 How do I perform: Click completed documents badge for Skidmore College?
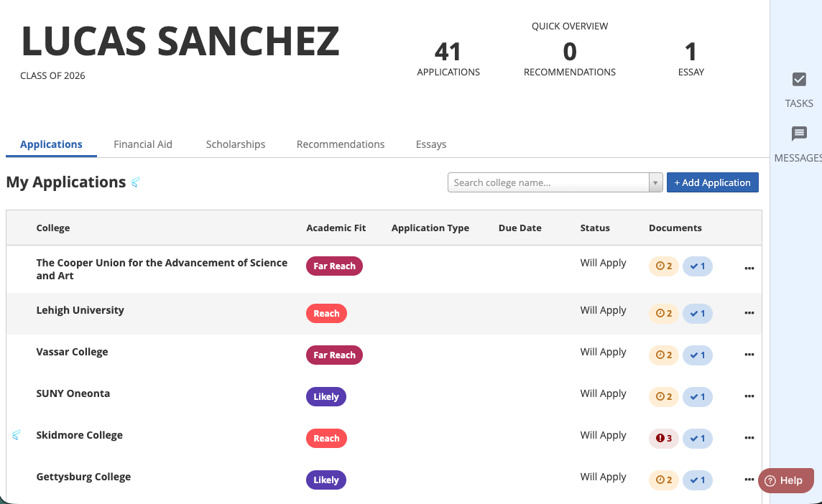(x=698, y=439)
